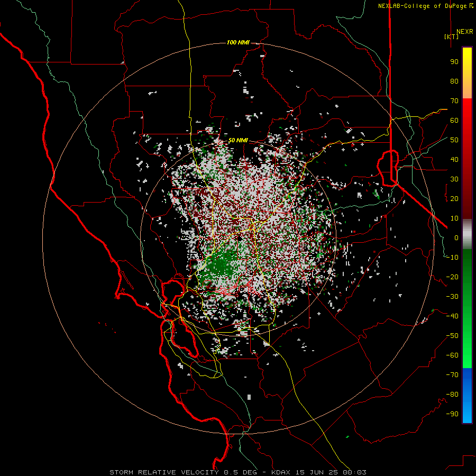The image size is (476, 476).
Task: Click the -60 value on the velocity scale
Action: [452, 355]
